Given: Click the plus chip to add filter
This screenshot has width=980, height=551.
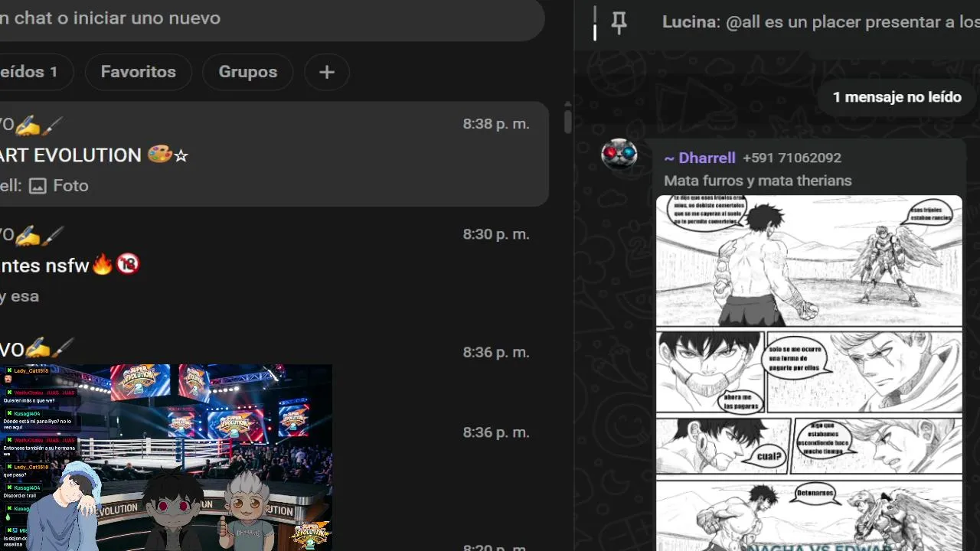Looking at the screenshot, I should pyautogui.click(x=327, y=72).
